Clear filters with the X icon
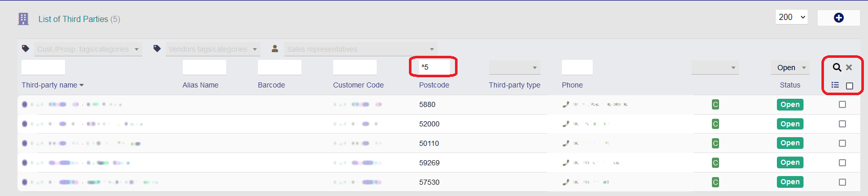Image resolution: width=868 pixels, height=196 pixels. click(x=849, y=68)
